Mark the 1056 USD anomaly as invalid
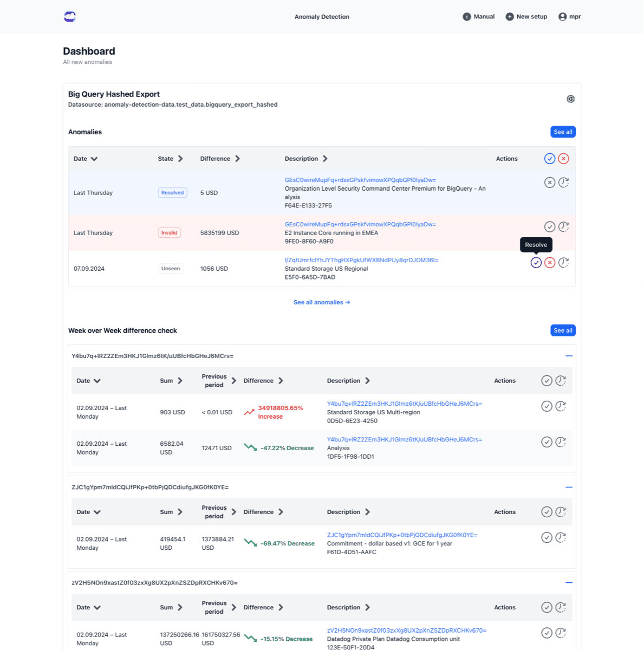Screen dimensions: 644x650 (550, 263)
